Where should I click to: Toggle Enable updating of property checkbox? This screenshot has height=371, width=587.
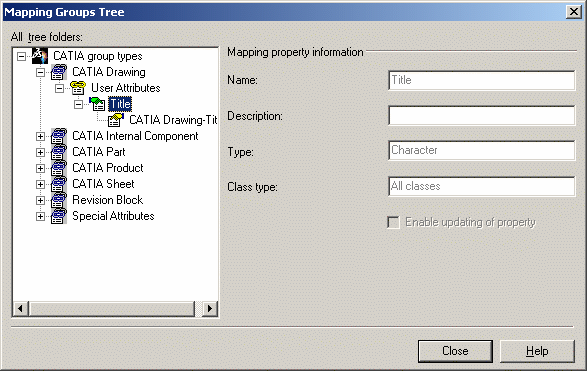393,222
